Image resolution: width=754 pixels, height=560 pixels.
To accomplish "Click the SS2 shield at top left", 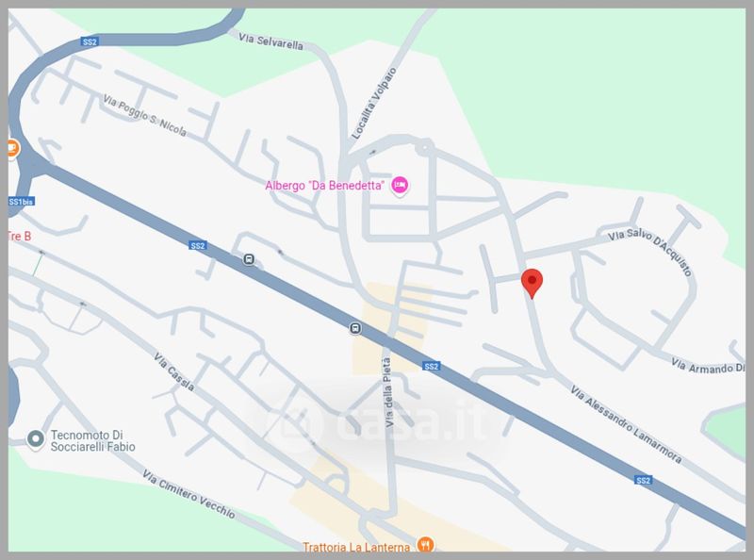I will tap(90, 41).
